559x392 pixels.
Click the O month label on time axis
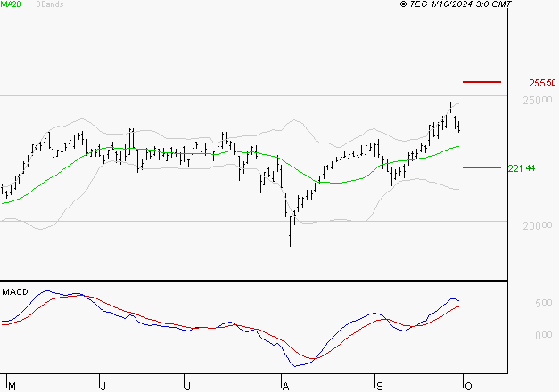click(x=468, y=387)
